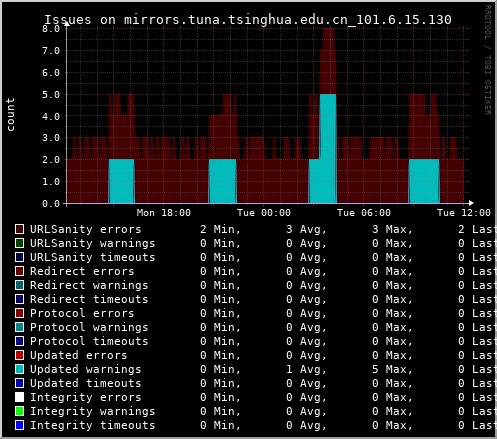Click the 'Mon 18:00' time axis label

click(164, 213)
